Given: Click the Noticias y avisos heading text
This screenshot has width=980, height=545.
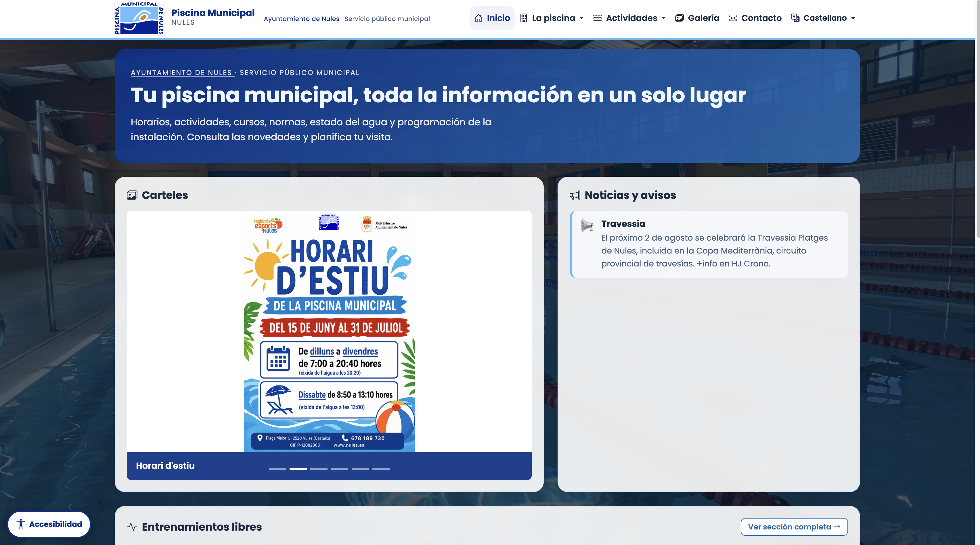Looking at the screenshot, I should point(630,195).
